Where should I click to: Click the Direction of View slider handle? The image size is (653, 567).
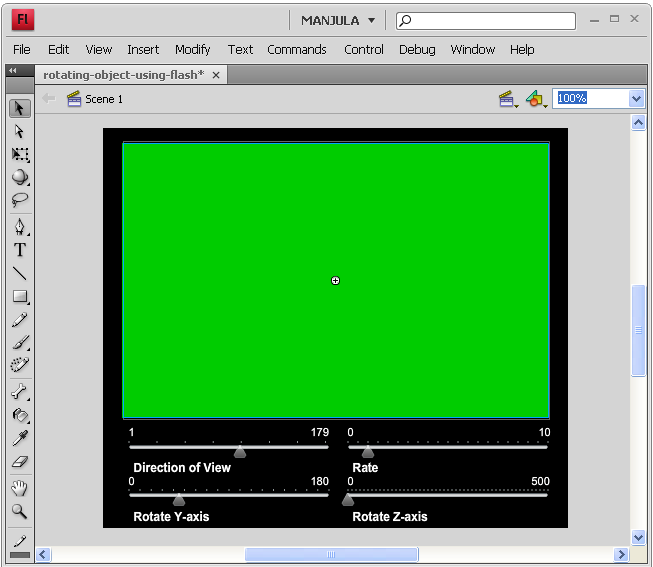click(x=240, y=451)
